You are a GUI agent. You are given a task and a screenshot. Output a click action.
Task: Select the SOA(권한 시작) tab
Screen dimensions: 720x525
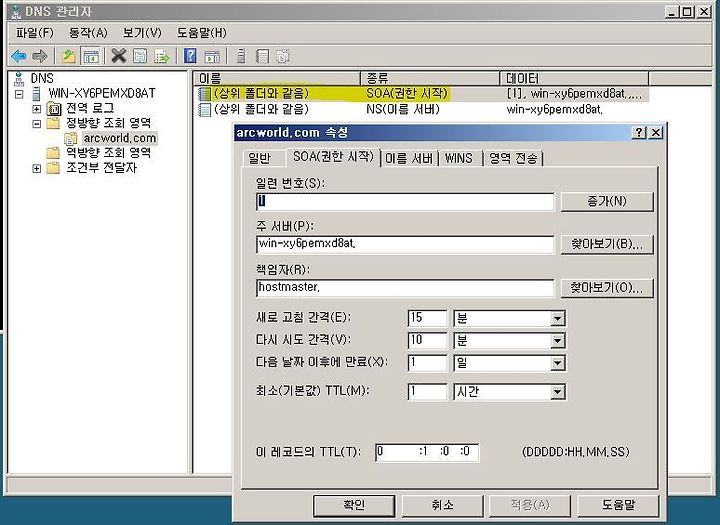(333, 157)
